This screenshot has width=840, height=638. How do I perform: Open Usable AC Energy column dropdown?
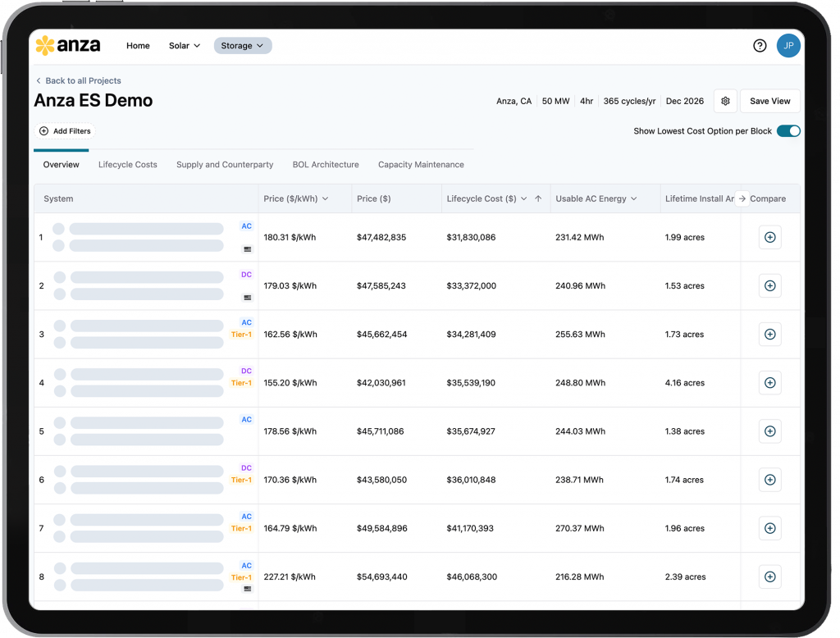point(633,198)
